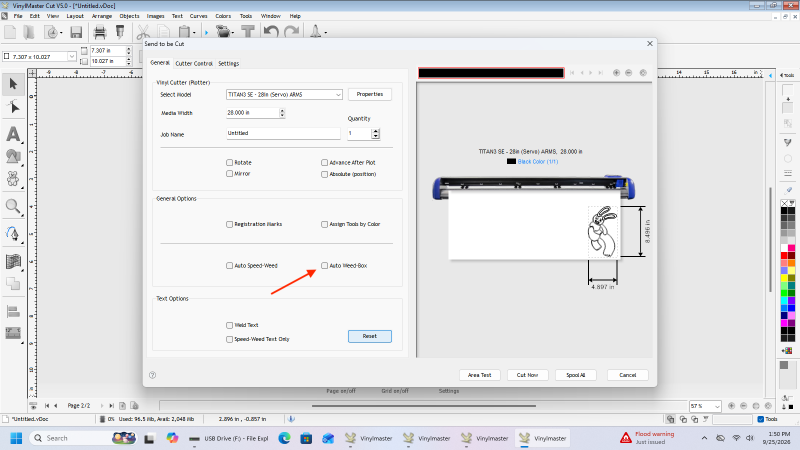Screen dimensions: 800x450
Task: Enable the Auto Weed-Box checkbox
Action: click(324, 265)
